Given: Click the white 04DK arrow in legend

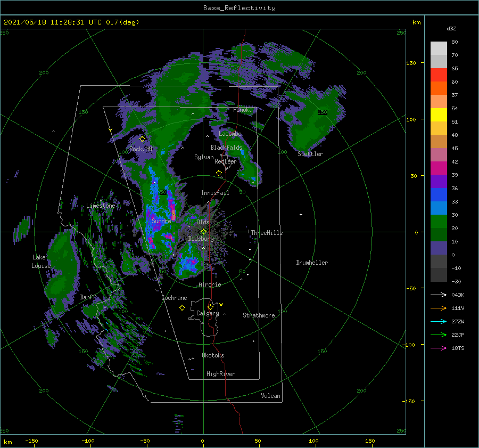Looking at the screenshot, I should [x=439, y=295].
